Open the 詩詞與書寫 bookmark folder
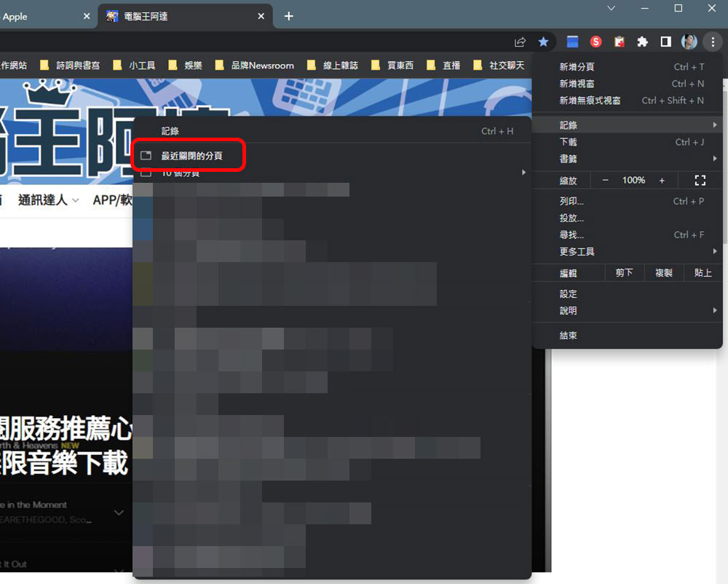728x584 pixels. tap(71, 66)
